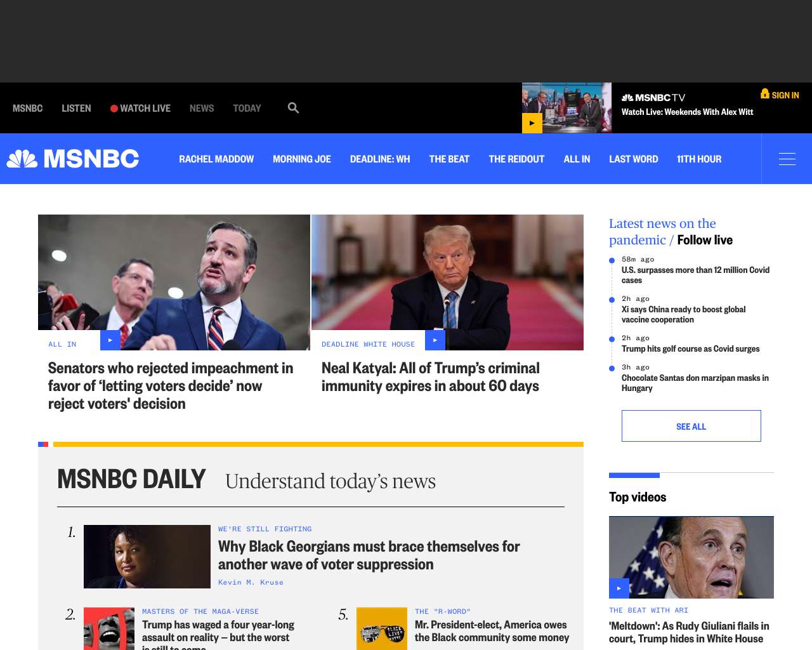Open screaming face story thumbnail
Screen dimensions: 812x650
tap(109, 628)
